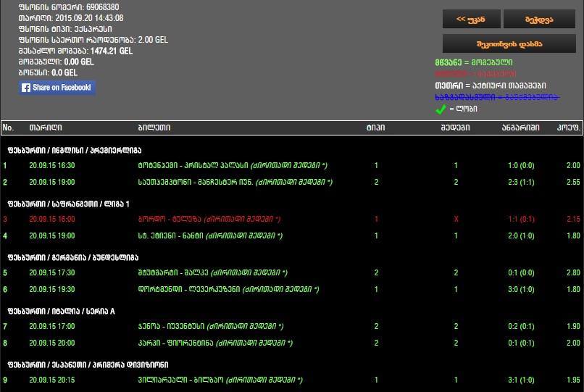Click the red result 'X' in row 3
This screenshot has width=584, height=392.
click(x=456, y=219)
